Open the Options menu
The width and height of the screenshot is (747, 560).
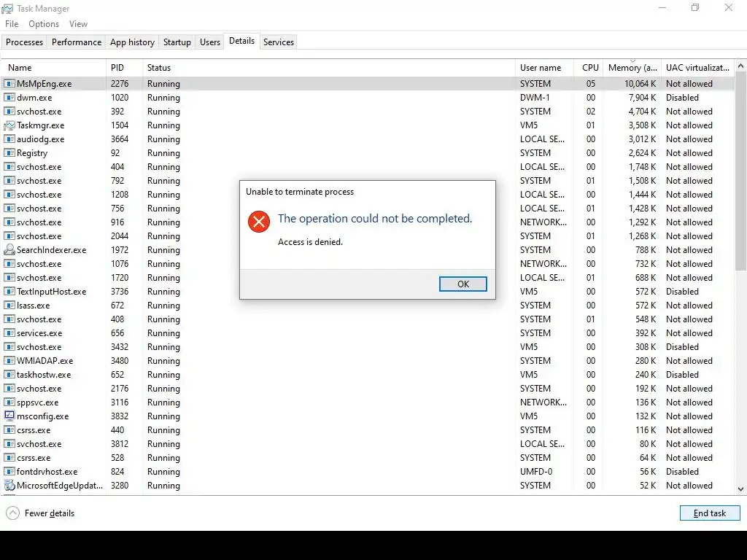tap(44, 24)
